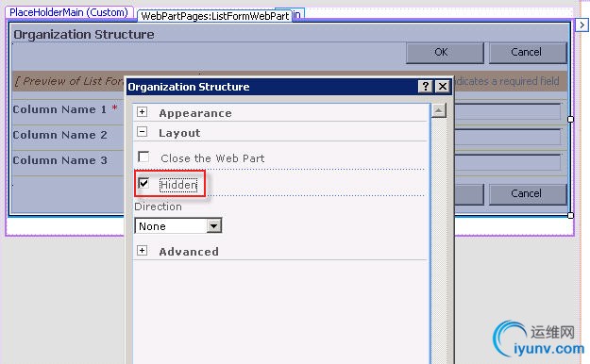Click the Column Name 1 input field

click(507, 112)
